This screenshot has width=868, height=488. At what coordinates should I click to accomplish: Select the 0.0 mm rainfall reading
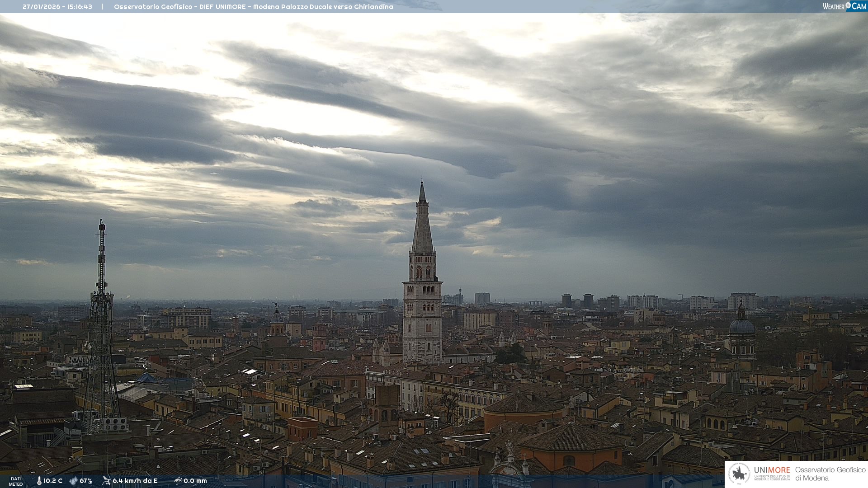click(195, 481)
